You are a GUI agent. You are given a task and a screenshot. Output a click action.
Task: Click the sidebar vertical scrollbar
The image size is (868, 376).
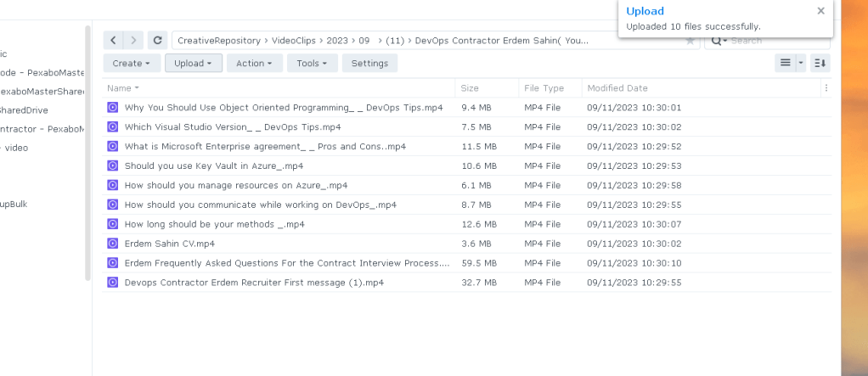(x=87, y=153)
